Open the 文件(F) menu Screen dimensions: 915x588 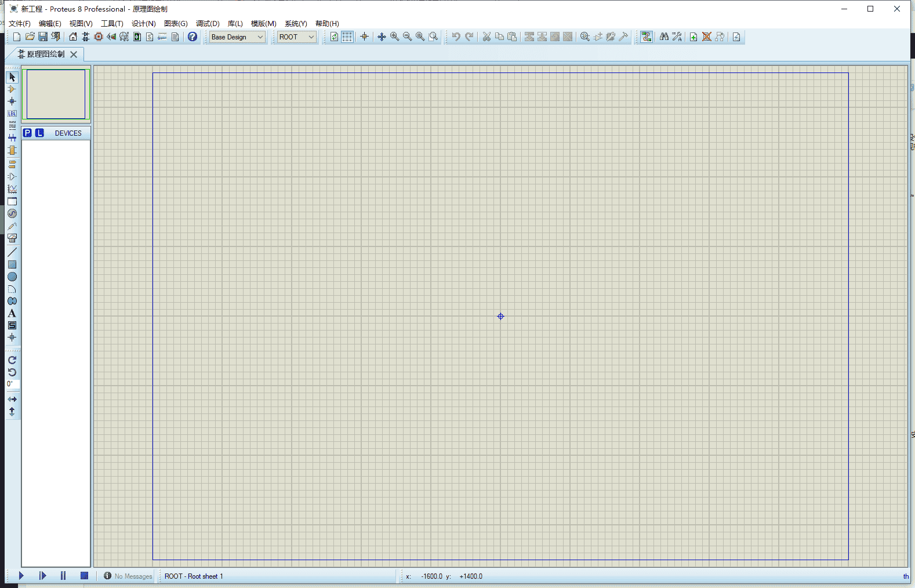click(20, 24)
